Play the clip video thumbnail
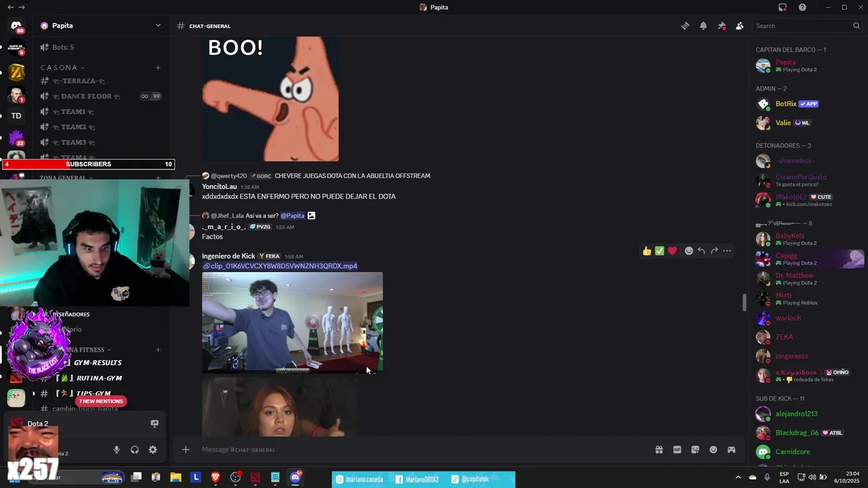The height and width of the screenshot is (488, 868). click(x=292, y=323)
